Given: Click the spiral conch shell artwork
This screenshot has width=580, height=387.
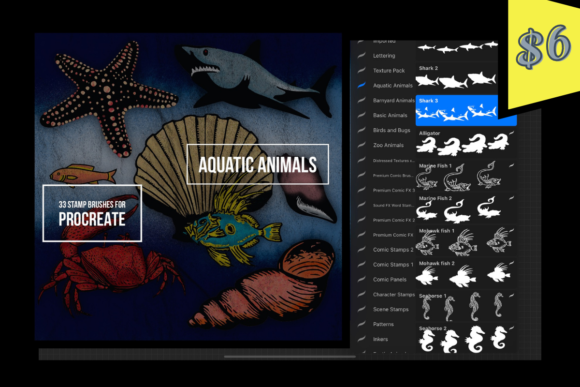Looking at the screenshot, I should click(x=263, y=285).
